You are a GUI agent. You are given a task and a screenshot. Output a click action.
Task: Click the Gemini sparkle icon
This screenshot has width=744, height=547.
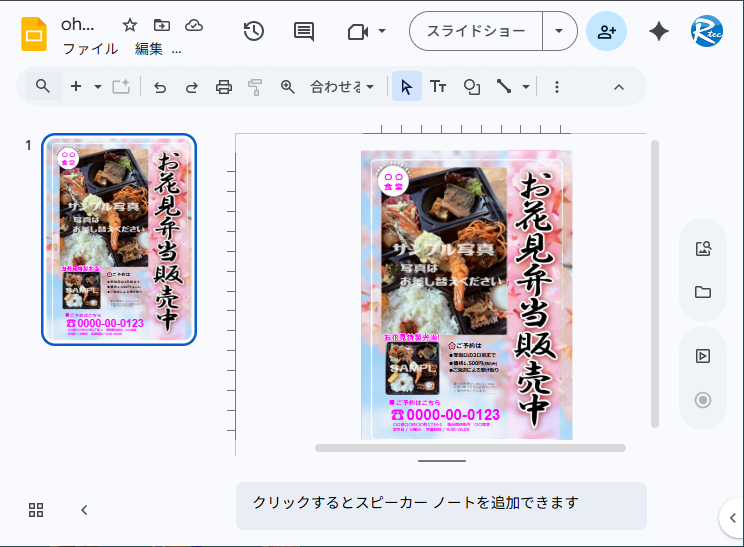click(658, 31)
